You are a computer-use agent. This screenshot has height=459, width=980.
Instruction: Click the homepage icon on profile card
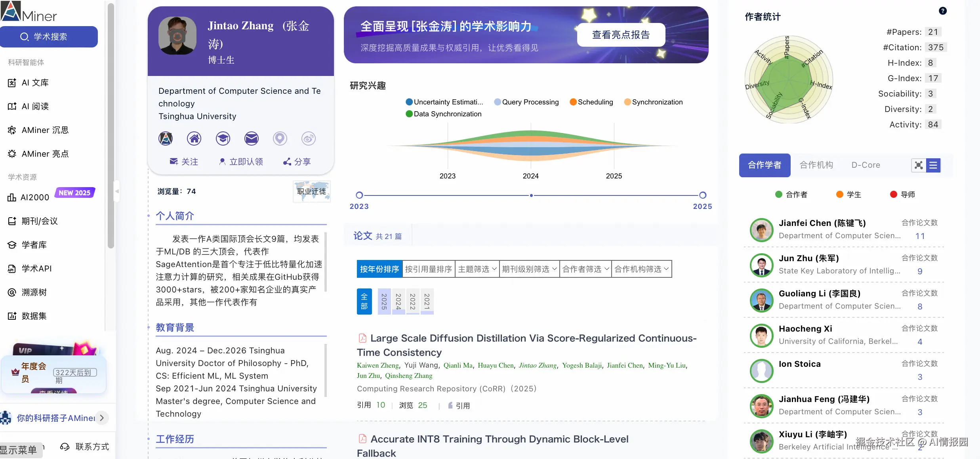coord(194,138)
